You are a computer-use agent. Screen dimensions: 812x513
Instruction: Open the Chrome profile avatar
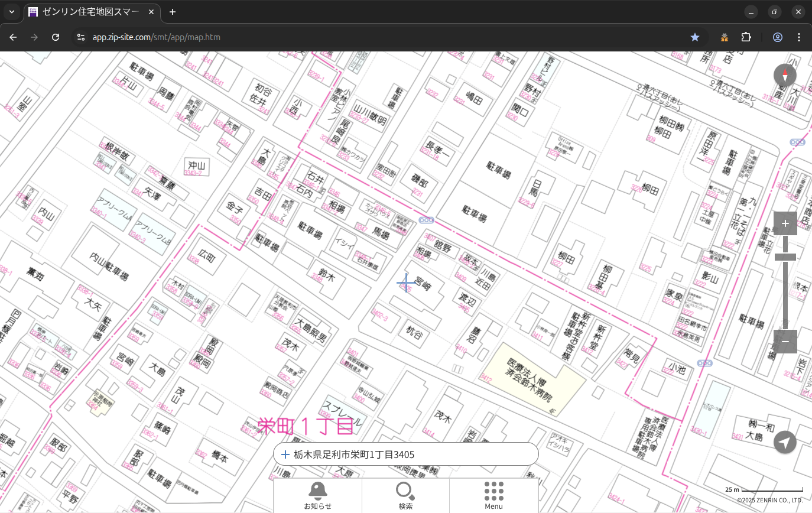[777, 37]
